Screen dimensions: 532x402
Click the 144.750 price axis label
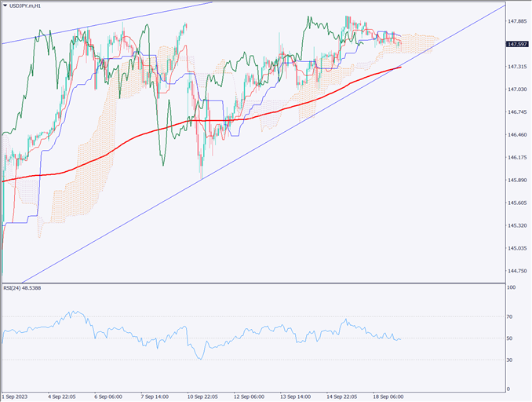(x=516, y=271)
